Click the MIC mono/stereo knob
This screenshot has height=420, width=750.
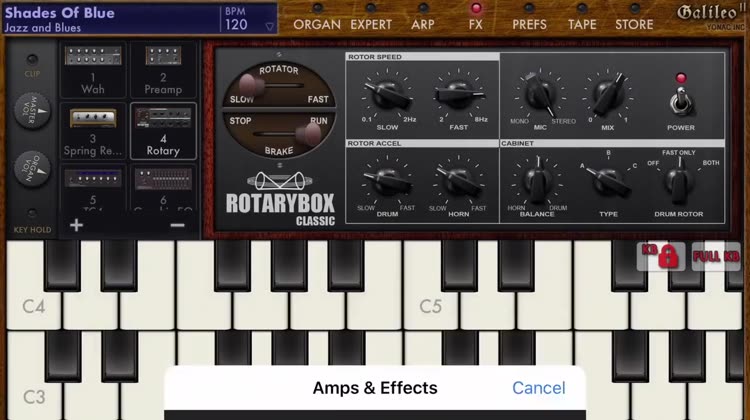coord(540,95)
